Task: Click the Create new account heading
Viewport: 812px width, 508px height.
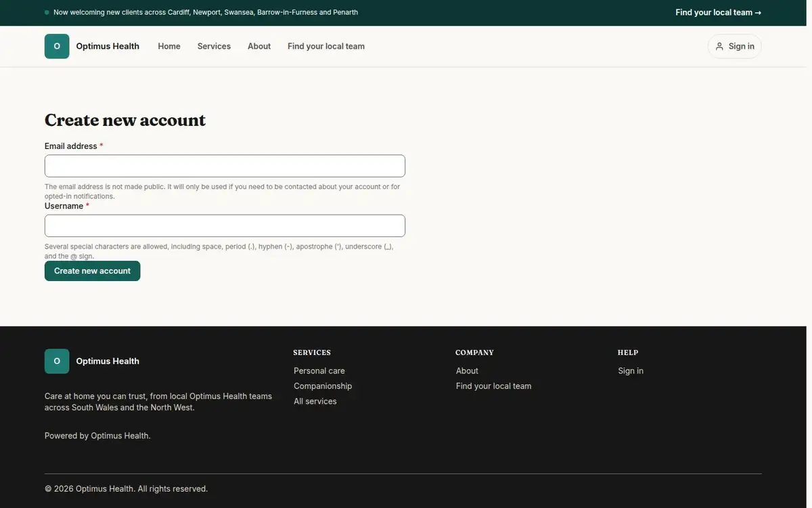Action: [x=125, y=120]
